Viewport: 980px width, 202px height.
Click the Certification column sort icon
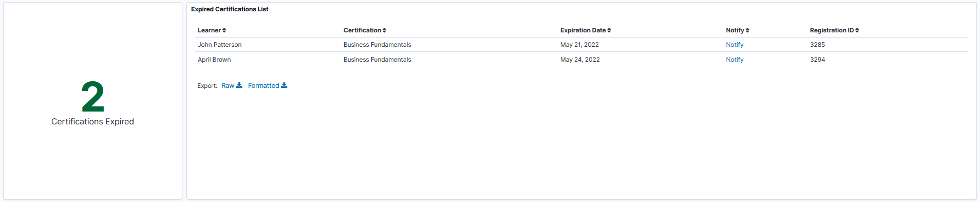point(384,30)
